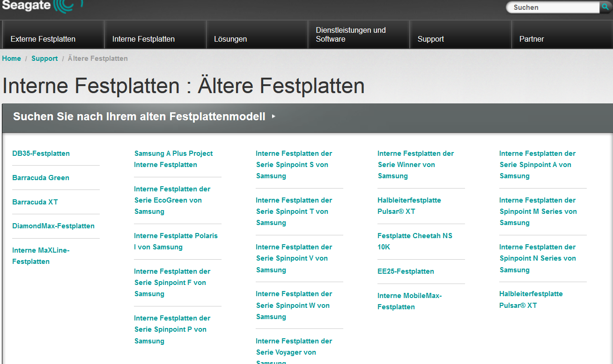Open Festplatte Cheetah NS 10K link
This screenshot has height=364, width=613.
click(415, 241)
